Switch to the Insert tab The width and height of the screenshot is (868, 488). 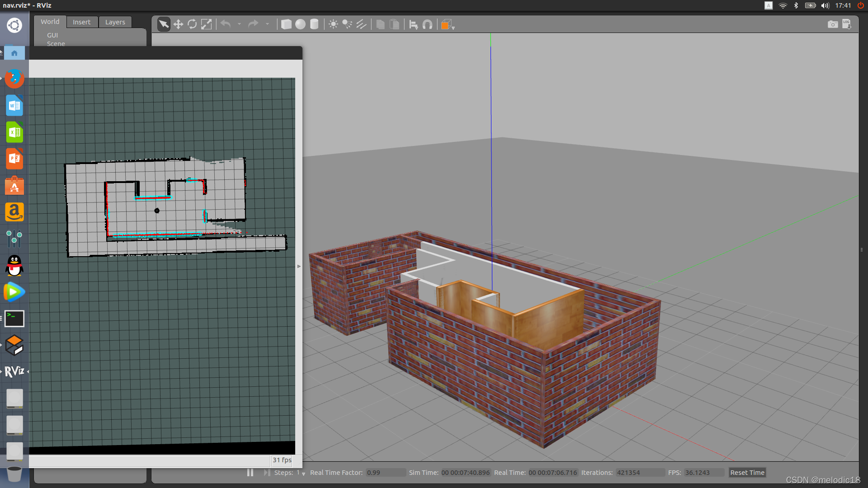tap(81, 22)
